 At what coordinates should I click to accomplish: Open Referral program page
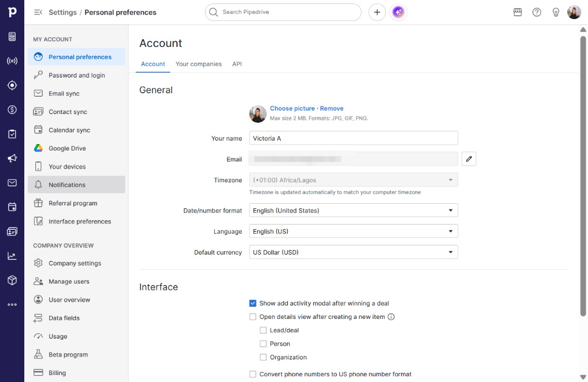coord(76,203)
